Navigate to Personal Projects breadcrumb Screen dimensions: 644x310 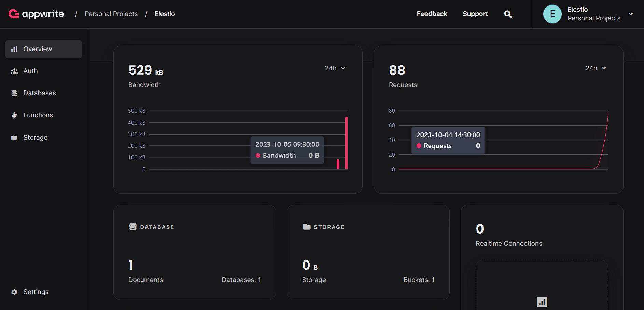pyautogui.click(x=111, y=14)
